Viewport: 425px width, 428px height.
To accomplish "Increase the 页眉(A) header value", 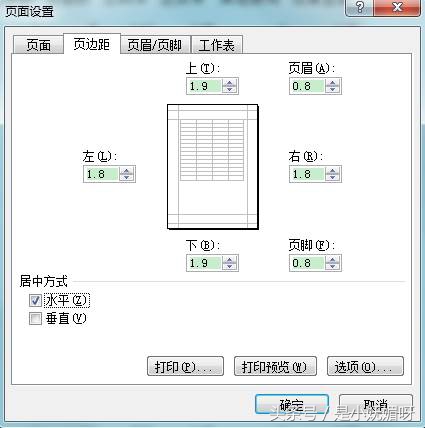I will point(333,82).
